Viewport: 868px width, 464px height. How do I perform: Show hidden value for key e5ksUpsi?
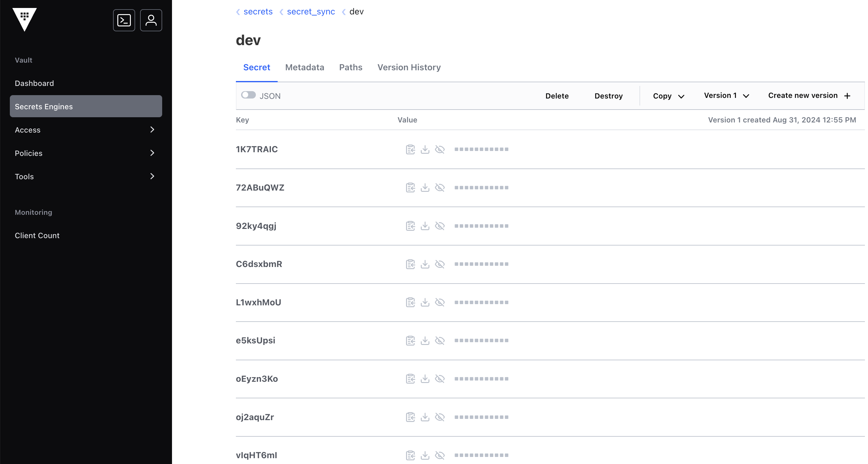click(x=440, y=341)
